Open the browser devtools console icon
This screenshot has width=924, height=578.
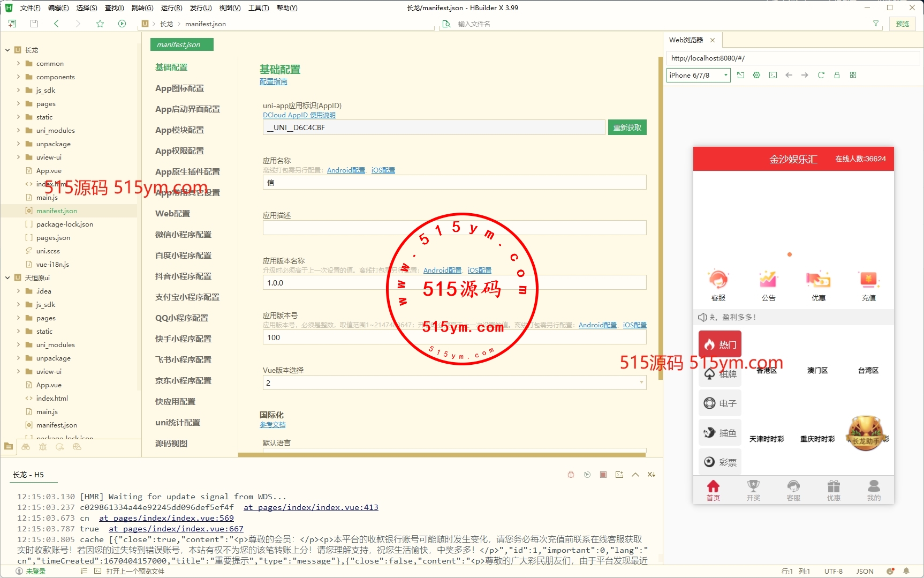click(x=772, y=75)
